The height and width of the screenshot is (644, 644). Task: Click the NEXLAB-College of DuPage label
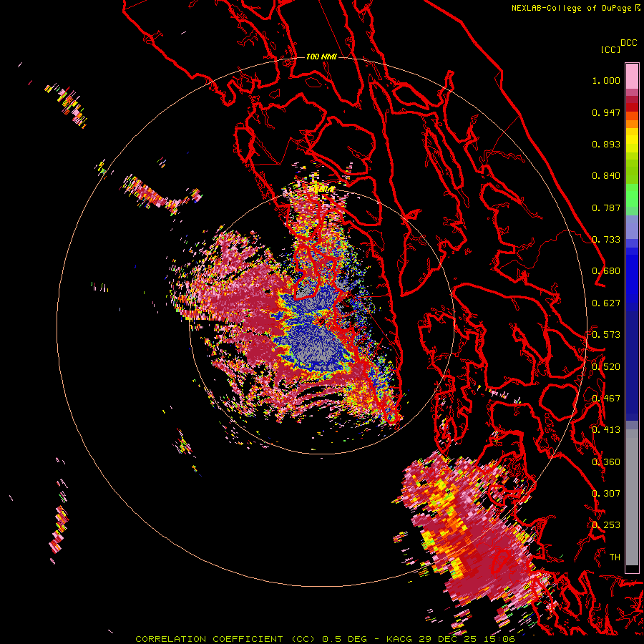[571, 8]
